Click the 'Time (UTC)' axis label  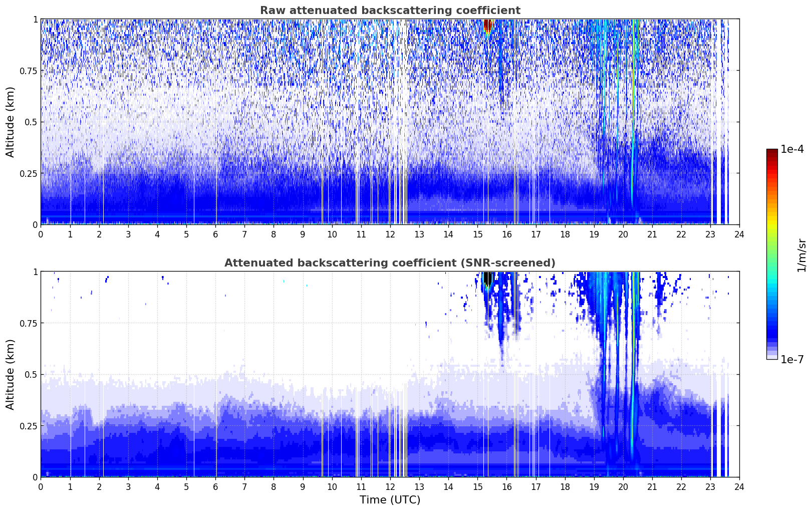(390, 499)
